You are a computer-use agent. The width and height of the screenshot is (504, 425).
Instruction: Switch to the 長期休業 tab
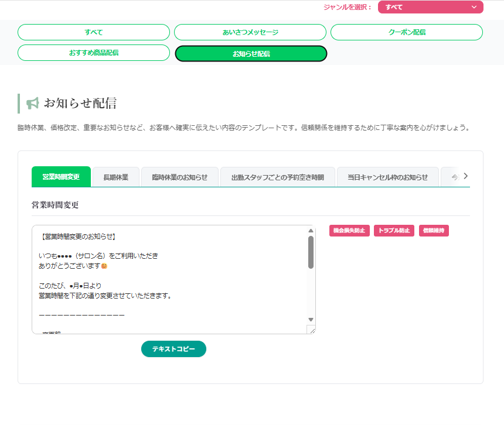coord(115,177)
